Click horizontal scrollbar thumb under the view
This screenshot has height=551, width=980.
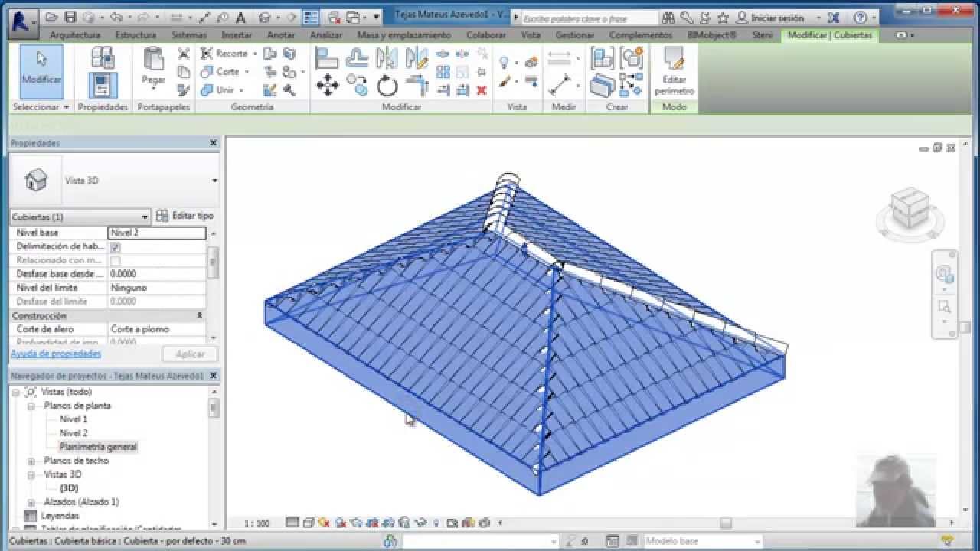[726, 523]
